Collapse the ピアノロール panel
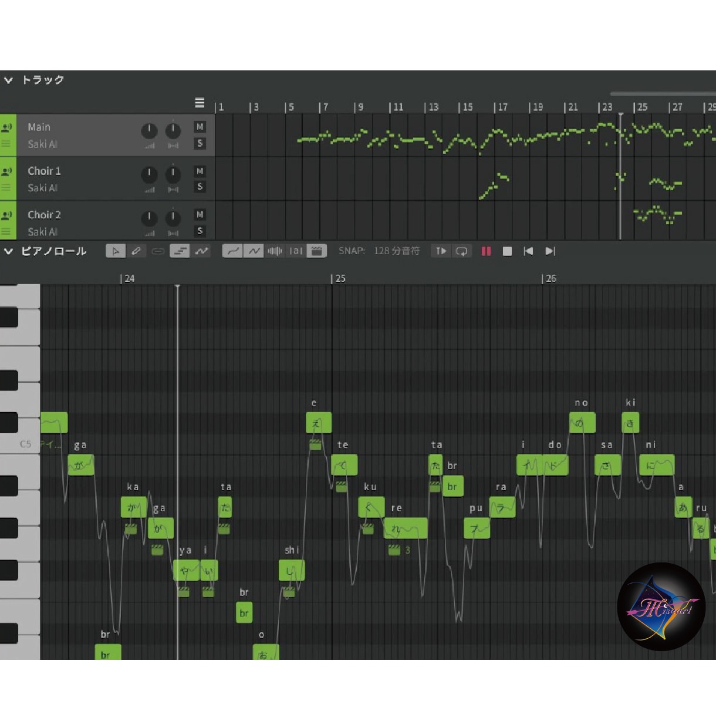 pos(9,251)
